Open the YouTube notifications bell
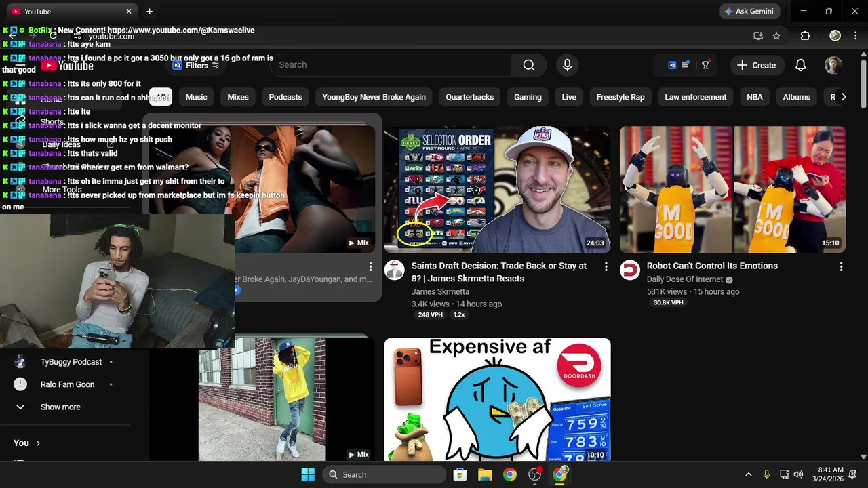 (x=800, y=65)
